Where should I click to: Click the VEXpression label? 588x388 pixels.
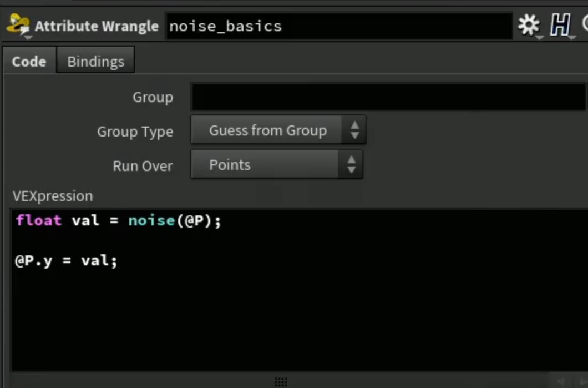pyautogui.click(x=53, y=196)
